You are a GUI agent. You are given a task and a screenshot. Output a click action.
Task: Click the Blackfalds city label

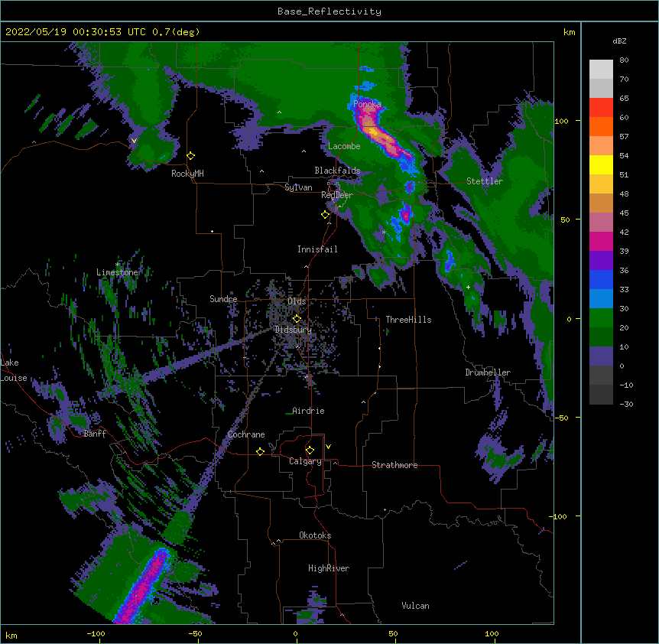click(x=337, y=171)
